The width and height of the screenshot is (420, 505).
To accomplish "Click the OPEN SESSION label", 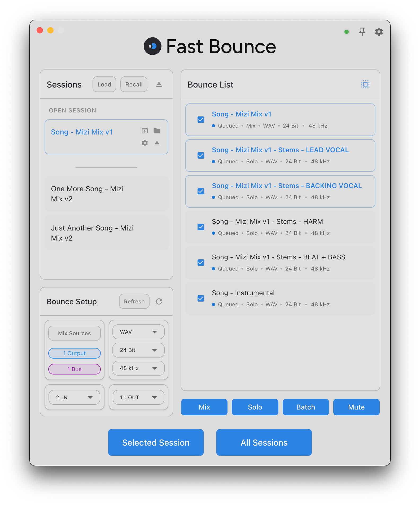I will tap(72, 110).
